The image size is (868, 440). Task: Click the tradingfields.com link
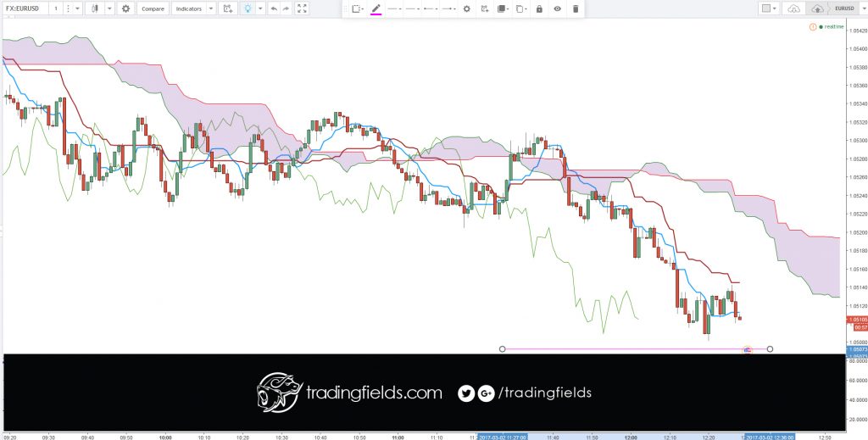(374, 393)
